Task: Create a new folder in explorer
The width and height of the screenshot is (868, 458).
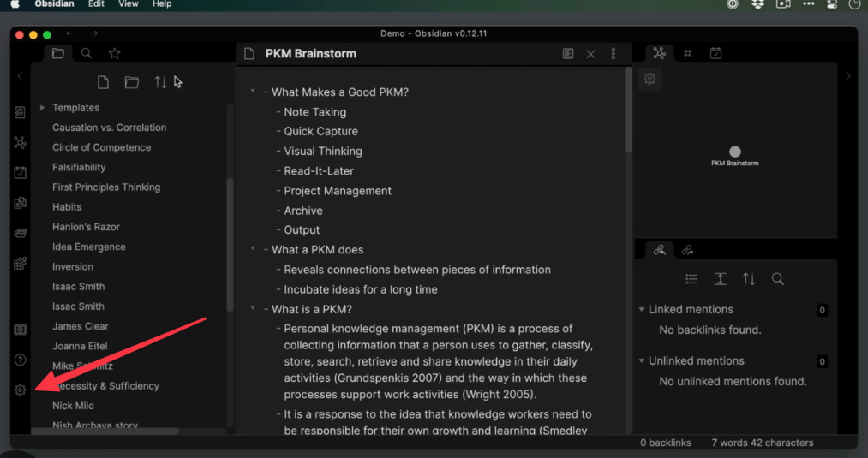Action: [x=132, y=82]
